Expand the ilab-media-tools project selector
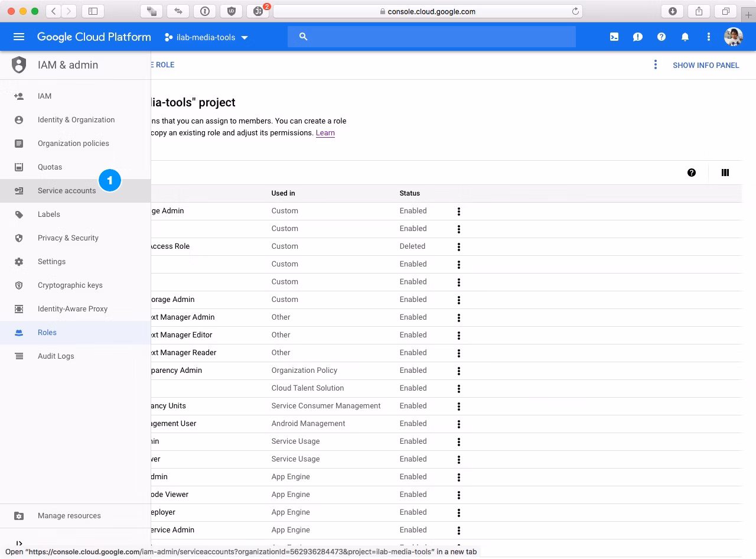 (x=207, y=37)
